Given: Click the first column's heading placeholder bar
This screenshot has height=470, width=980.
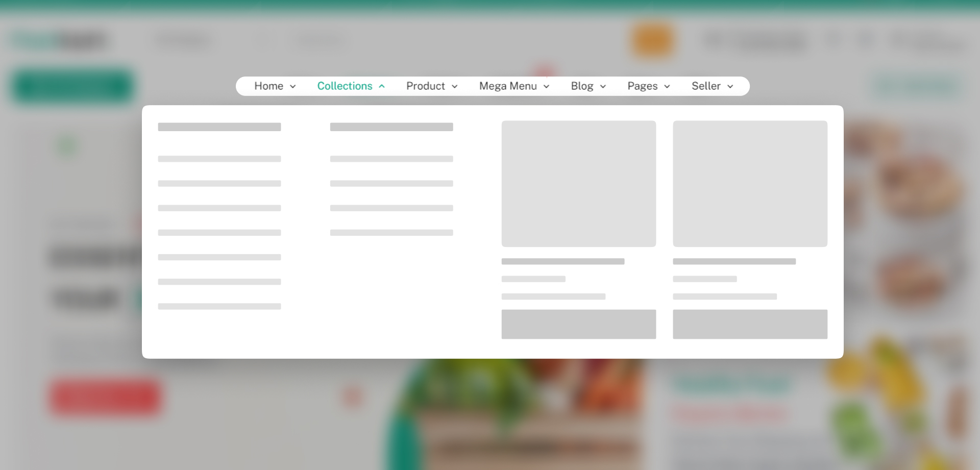Looking at the screenshot, I should pyautogui.click(x=219, y=127).
